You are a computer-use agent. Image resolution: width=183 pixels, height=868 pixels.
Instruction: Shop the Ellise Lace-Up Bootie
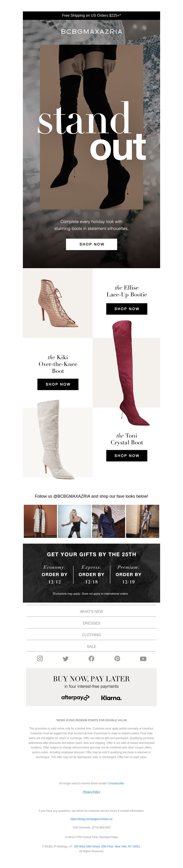coord(127,309)
